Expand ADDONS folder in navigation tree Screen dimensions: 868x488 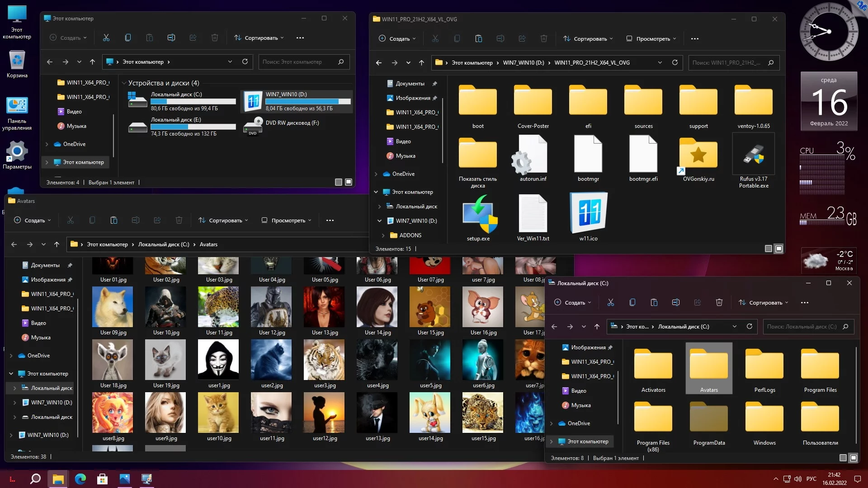pos(383,235)
